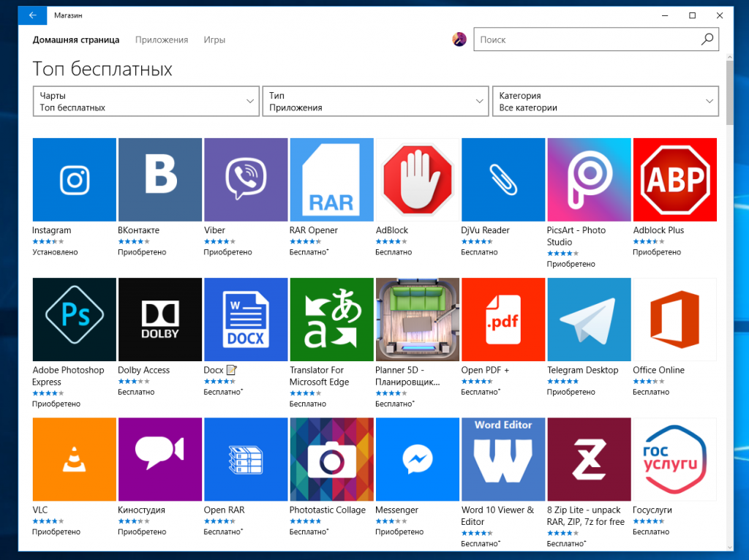749x560 pixels.
Task: Open the Госуслуги app tile
Action: pyautogui.click(x=674, y=459)
